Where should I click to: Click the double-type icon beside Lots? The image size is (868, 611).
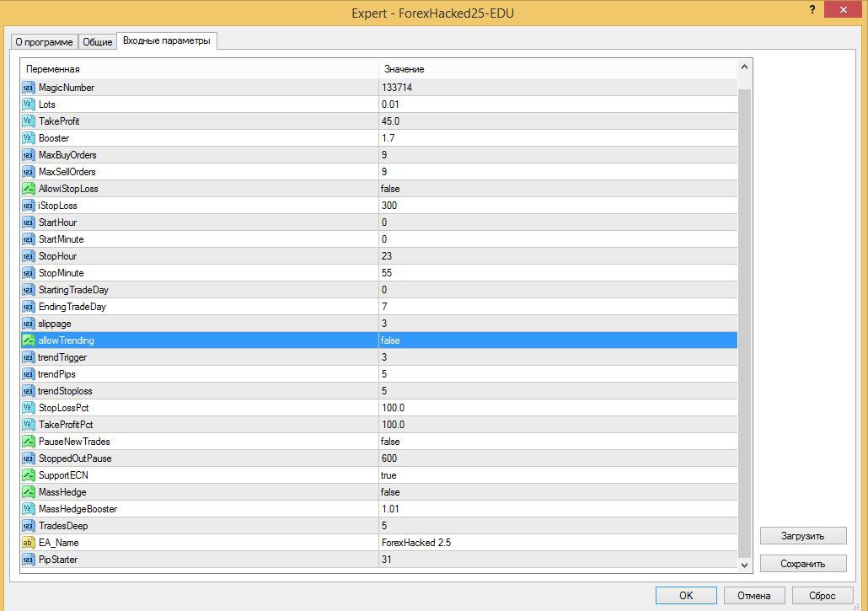(x=29, y=104)
